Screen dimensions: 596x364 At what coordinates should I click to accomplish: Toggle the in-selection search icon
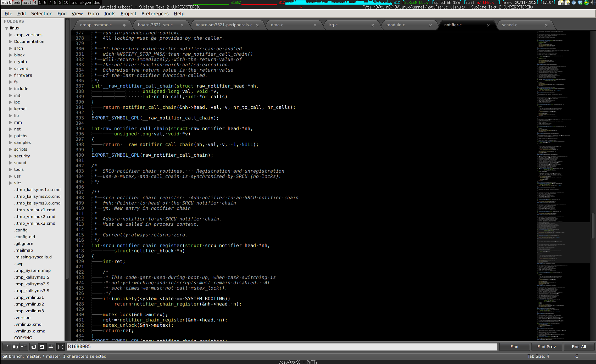[51, 347]
